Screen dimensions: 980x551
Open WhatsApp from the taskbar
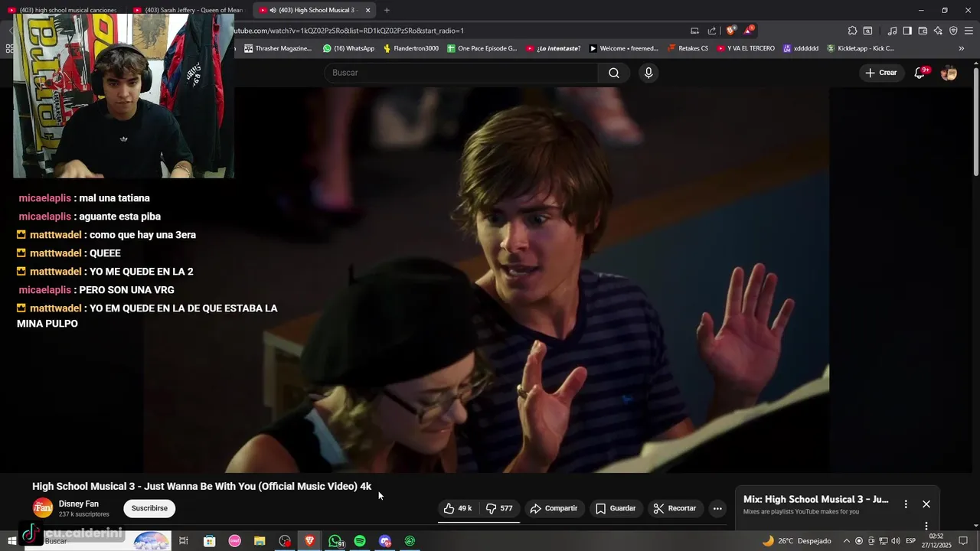335,541
